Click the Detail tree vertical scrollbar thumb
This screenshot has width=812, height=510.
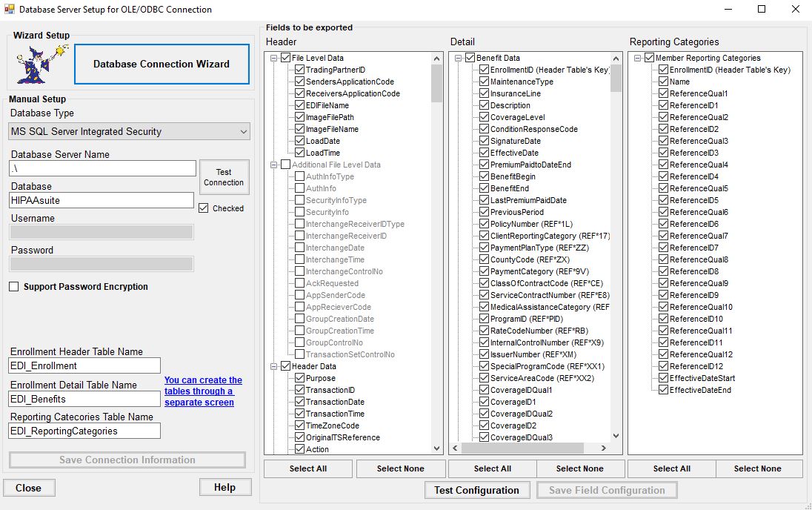[616, 79]
